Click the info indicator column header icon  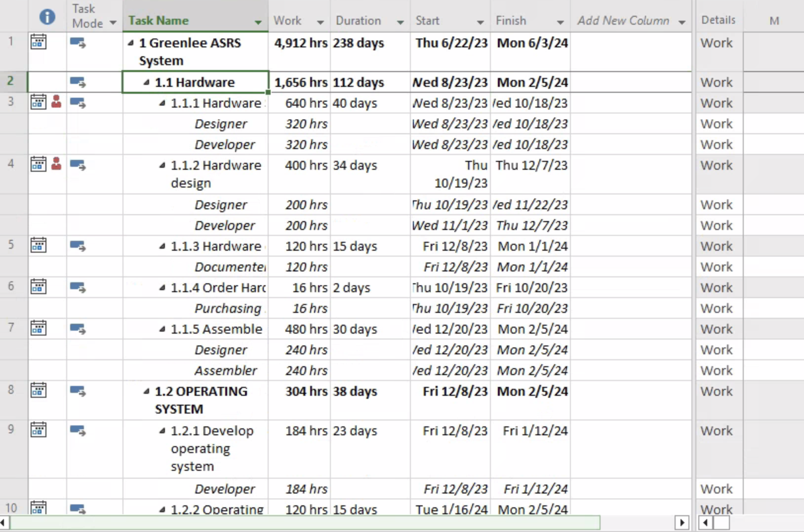pyautogui.click(x=47, y=17)
